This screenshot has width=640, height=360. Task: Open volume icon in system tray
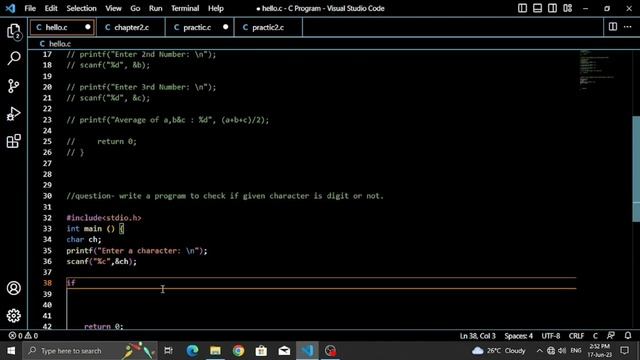tap(562, 351)
